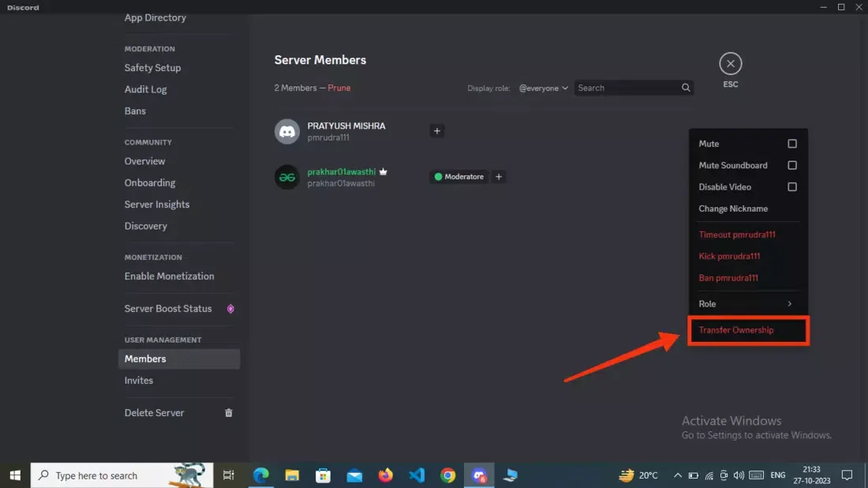
Task: Click the search magnifier icon in members search
Action: 686,88
